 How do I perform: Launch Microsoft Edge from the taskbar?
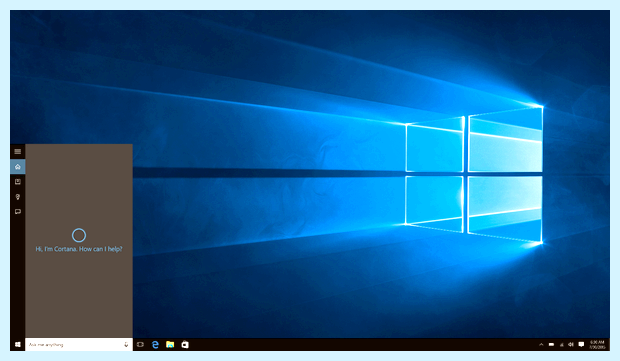(155, 344)
